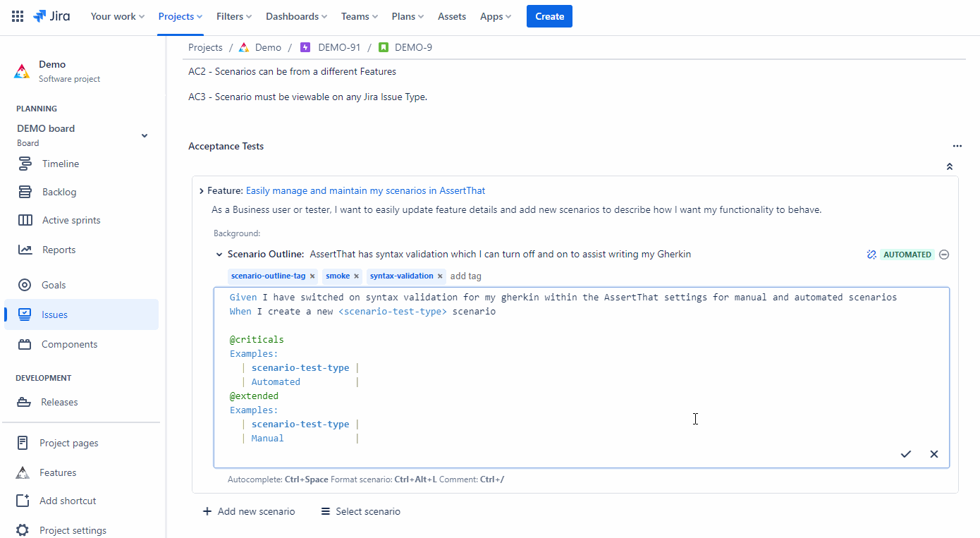Remove the smoke tag
980x538 pixels.
pyautogui.click(x=357, y=276)
